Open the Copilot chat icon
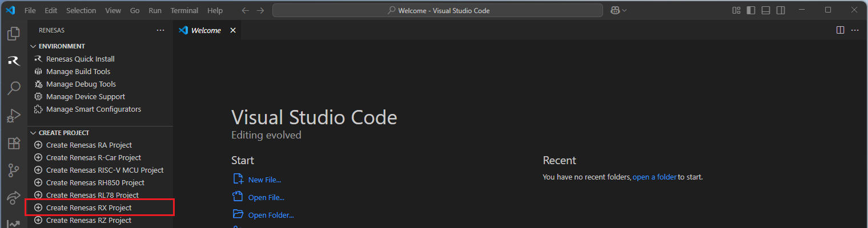The width and height of the screenshot is (868, 228). tap(615, 10)
